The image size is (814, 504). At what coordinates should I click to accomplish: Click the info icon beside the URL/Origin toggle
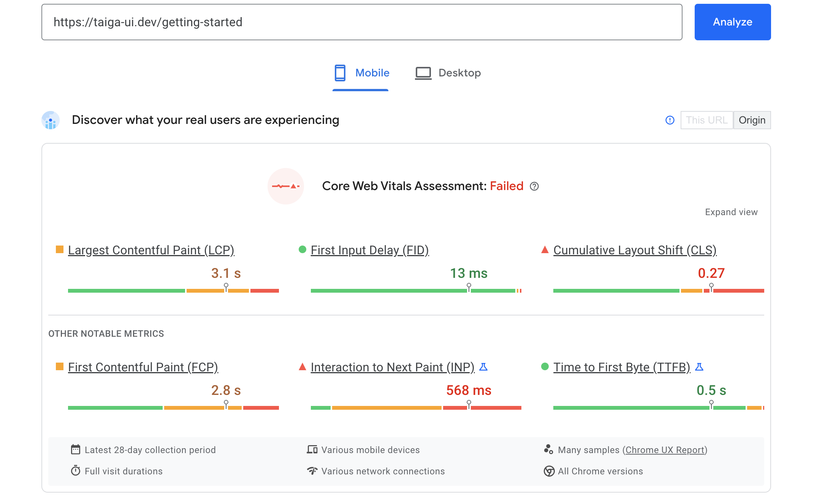click(x=670, y=120)
